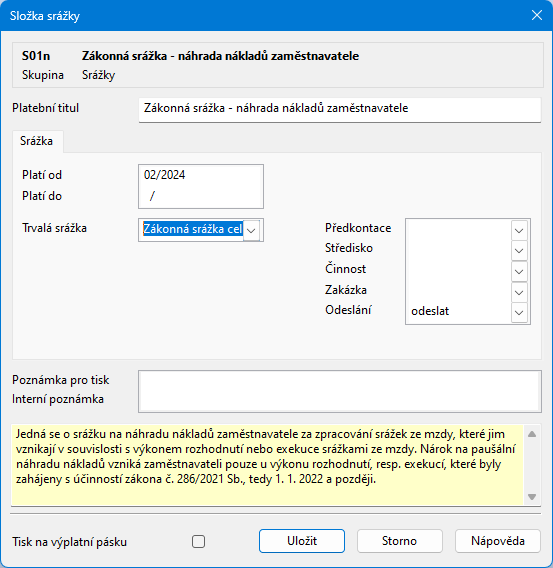Viewport: 553px width, 568px height.
Task: Click the Platí do date field
Action: click(x=201, y=196)
